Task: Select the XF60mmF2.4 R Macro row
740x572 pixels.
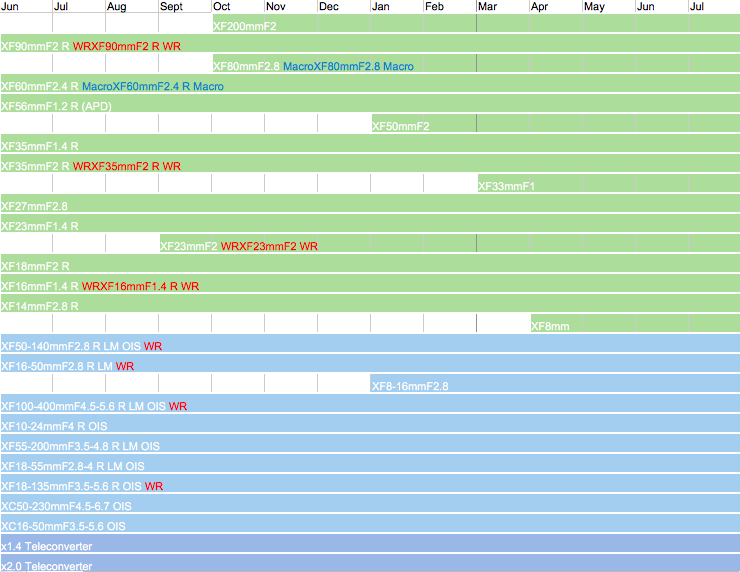Action: click(370, 83)
